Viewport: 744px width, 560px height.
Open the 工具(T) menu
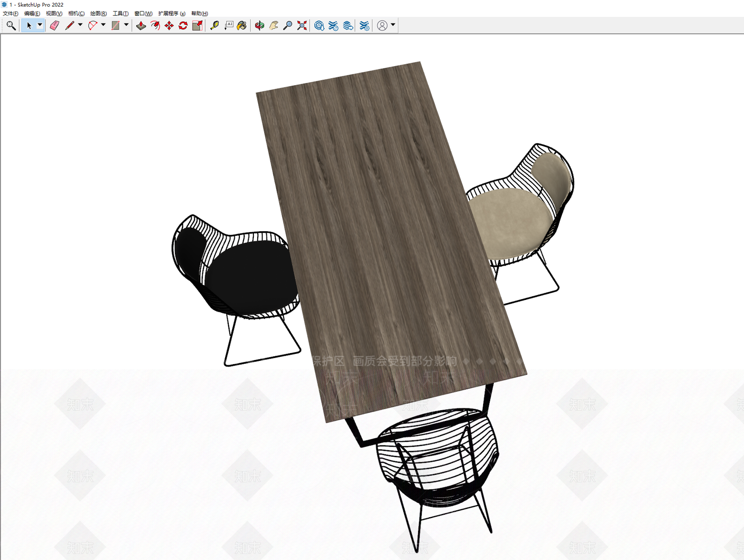pos(120,13)
